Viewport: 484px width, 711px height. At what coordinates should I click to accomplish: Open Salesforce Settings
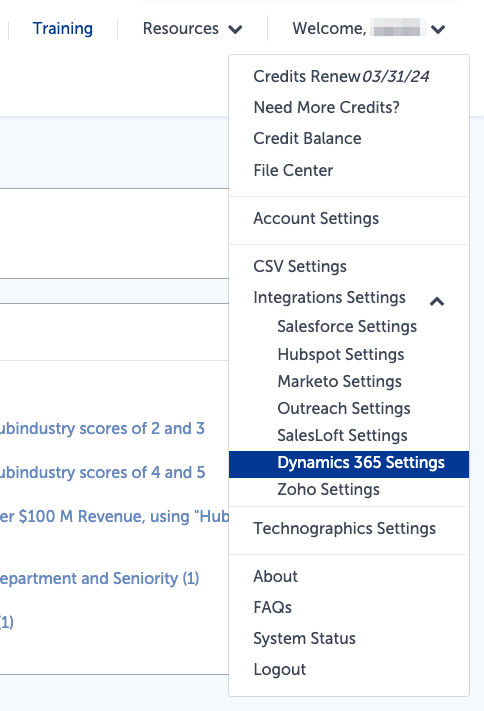pos(347,326)
